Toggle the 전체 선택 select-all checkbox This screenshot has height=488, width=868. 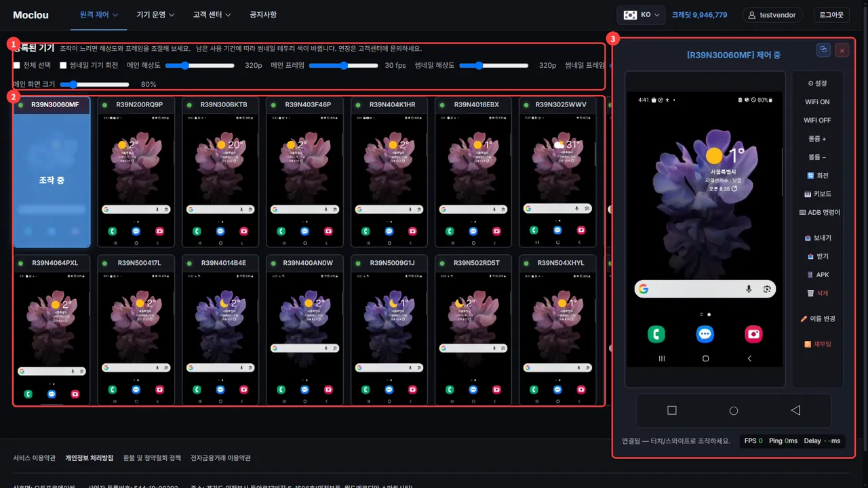[17, 66]
